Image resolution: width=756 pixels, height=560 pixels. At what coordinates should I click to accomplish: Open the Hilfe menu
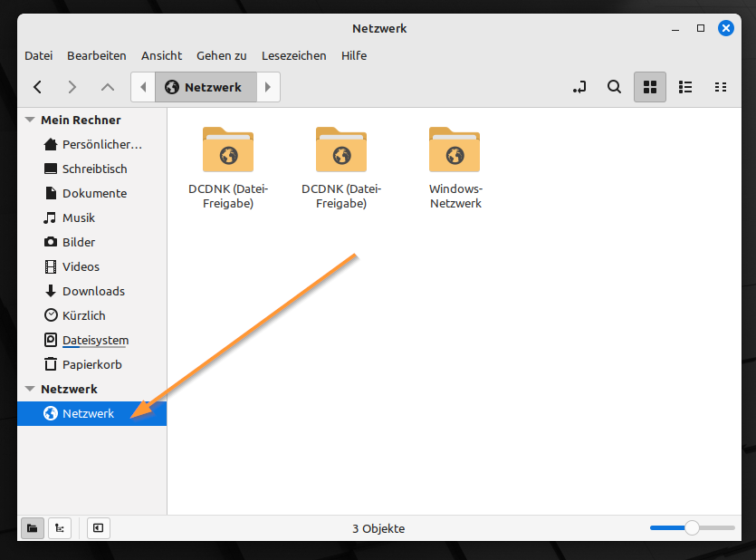pyautogui.click(x=354, y=56)
